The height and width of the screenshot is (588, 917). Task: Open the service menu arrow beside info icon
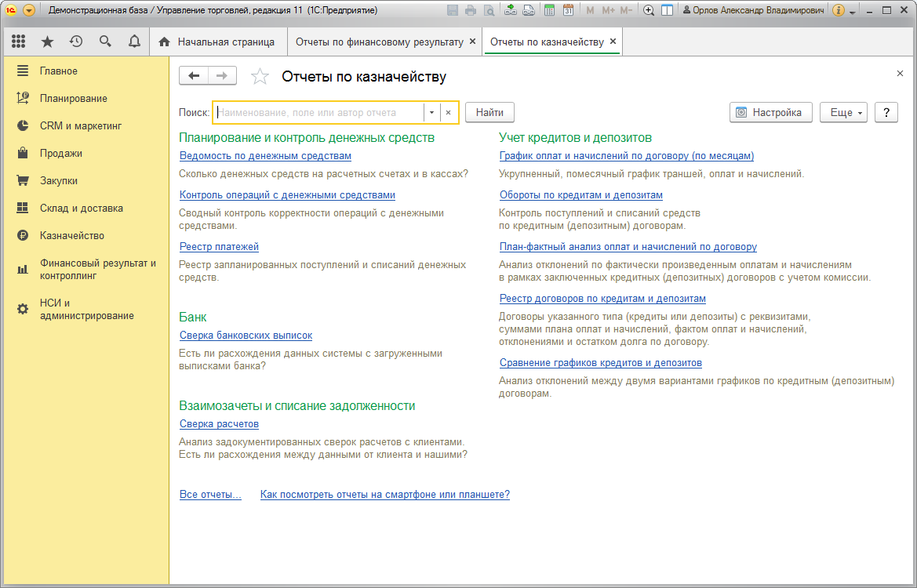(x=852, y=11)
